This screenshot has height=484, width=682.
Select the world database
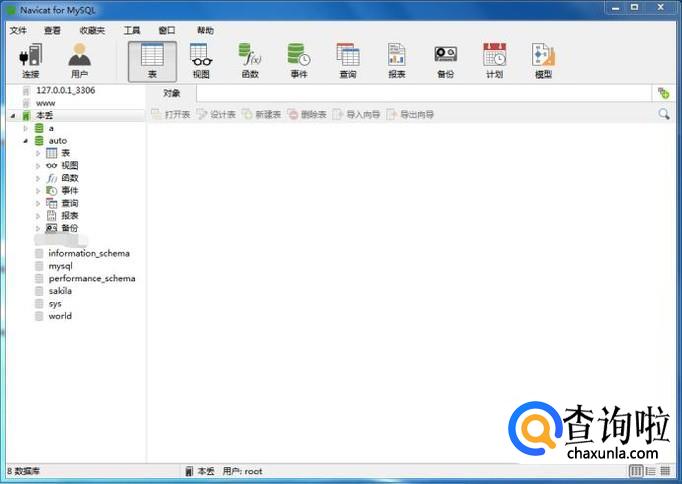click(x=60, y=316)
